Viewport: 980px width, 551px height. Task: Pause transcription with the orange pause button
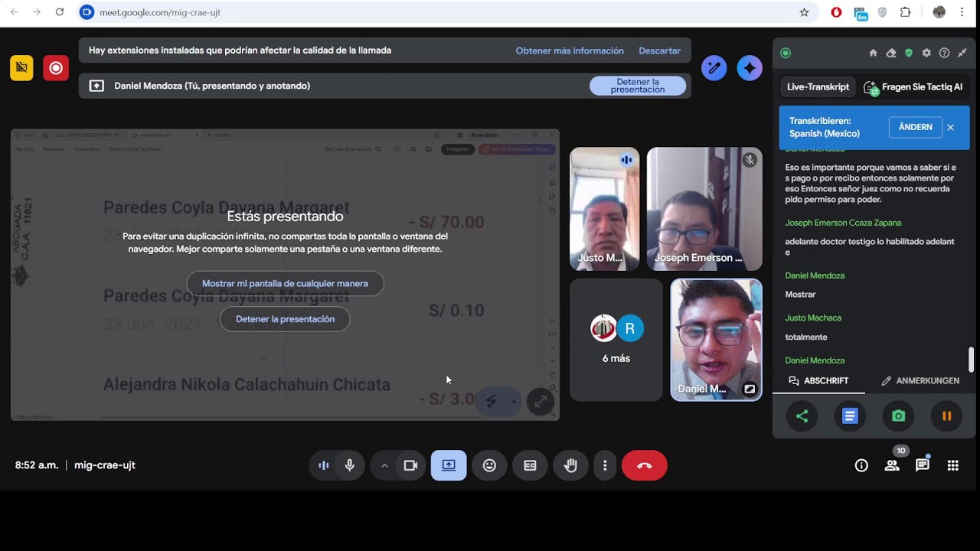pyautogui.click(x=946, y=416)
